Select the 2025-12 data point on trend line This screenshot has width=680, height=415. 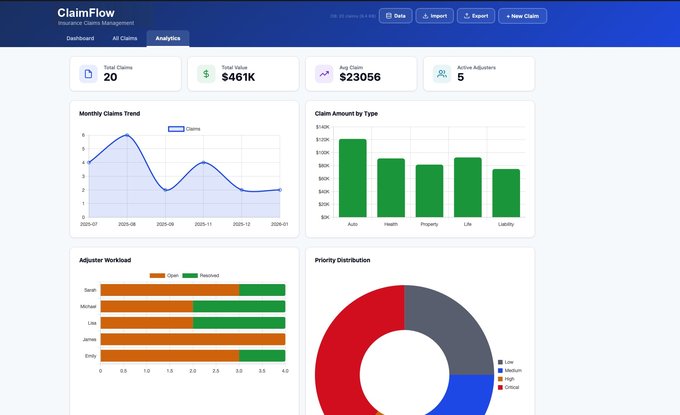click(242, 190)
